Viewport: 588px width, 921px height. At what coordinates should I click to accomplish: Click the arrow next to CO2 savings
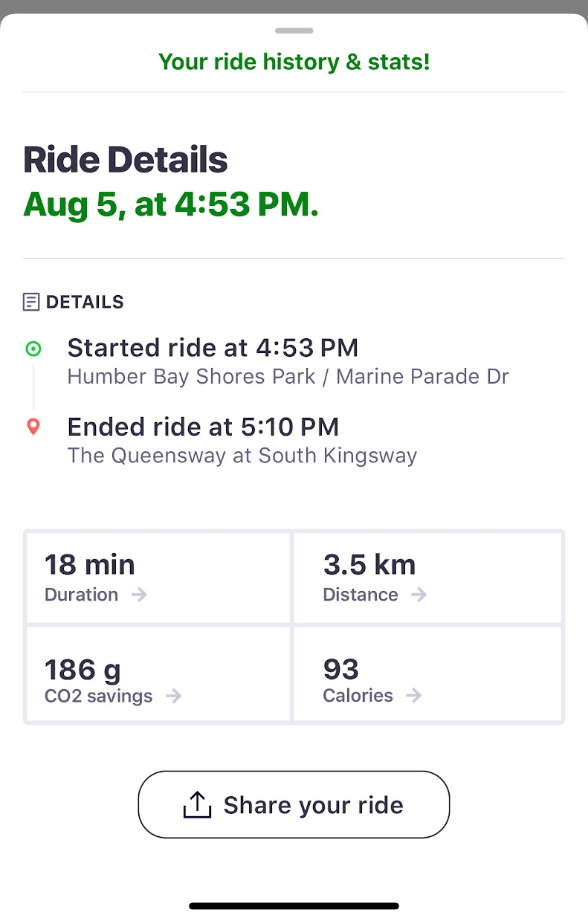pos(173,696)
